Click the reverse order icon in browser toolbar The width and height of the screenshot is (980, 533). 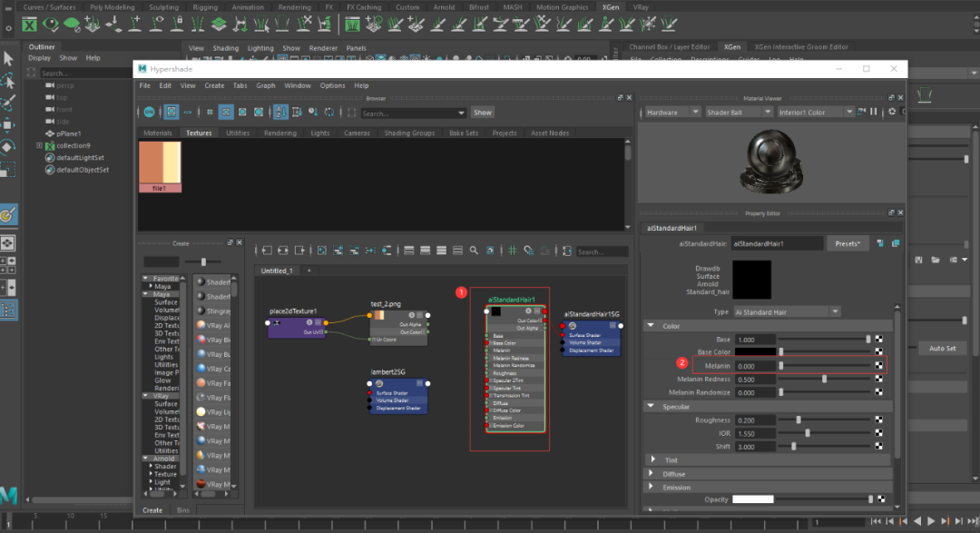pos(329,113)
